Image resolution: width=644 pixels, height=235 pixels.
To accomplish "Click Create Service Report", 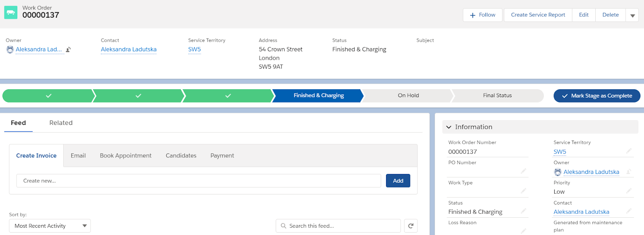I will [538, 15].
